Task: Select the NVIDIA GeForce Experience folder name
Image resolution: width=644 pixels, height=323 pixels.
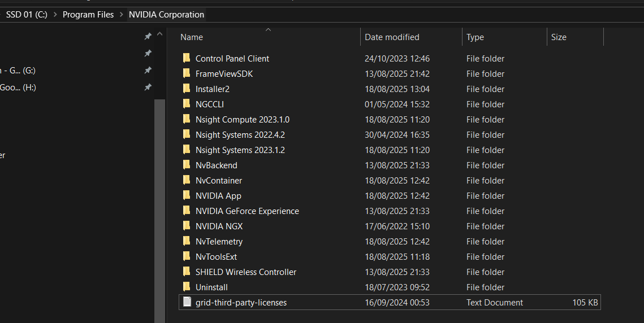Action: point(247,211)
